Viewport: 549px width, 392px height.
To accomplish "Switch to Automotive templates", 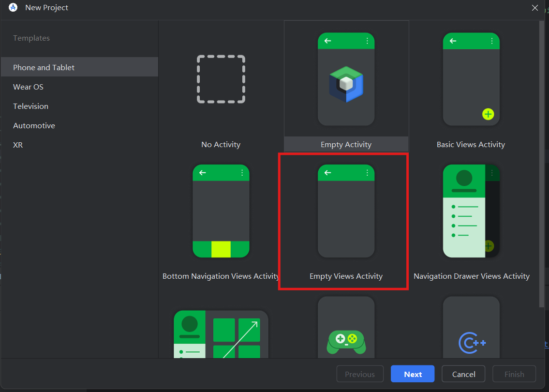I will [x=79, y=125].
